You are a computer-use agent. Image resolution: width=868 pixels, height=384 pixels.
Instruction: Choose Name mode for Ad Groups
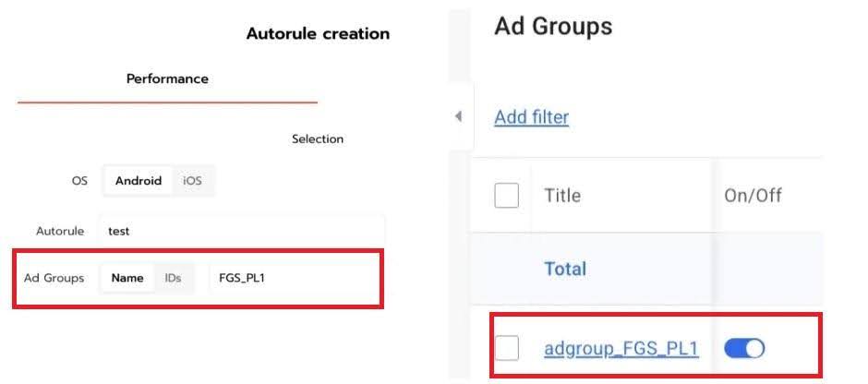(127, 278)
